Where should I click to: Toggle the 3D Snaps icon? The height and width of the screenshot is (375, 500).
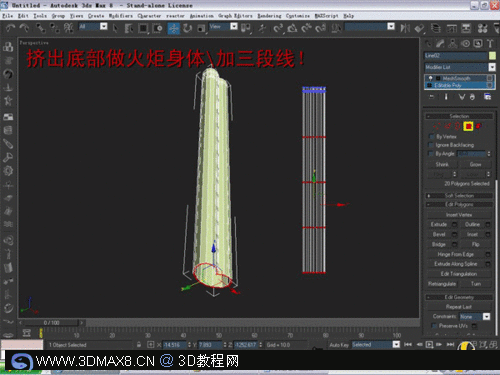coord(279,29)
